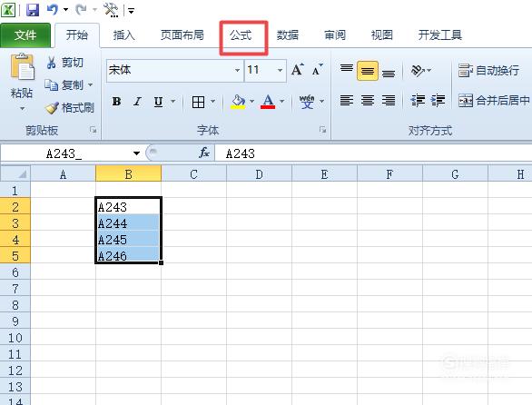Apply borders with the grid icon
Viewport: 532px width, 405px height.
(198, 102)
